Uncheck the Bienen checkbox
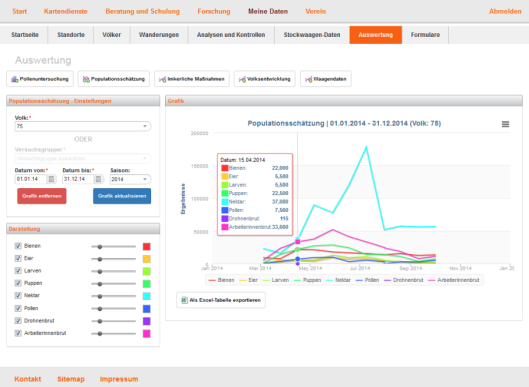Image resolution: width=529 pixels, height=387 pixels. click(x=18, y=246)
